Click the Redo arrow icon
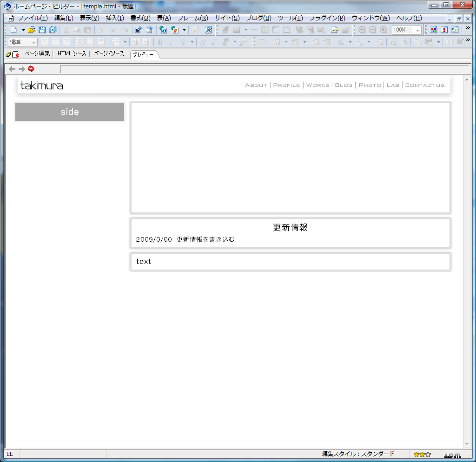 (x=125, y=30)
